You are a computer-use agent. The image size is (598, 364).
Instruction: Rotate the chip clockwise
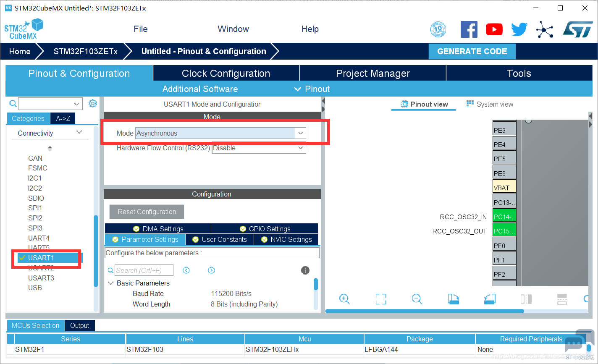(454, 299)
